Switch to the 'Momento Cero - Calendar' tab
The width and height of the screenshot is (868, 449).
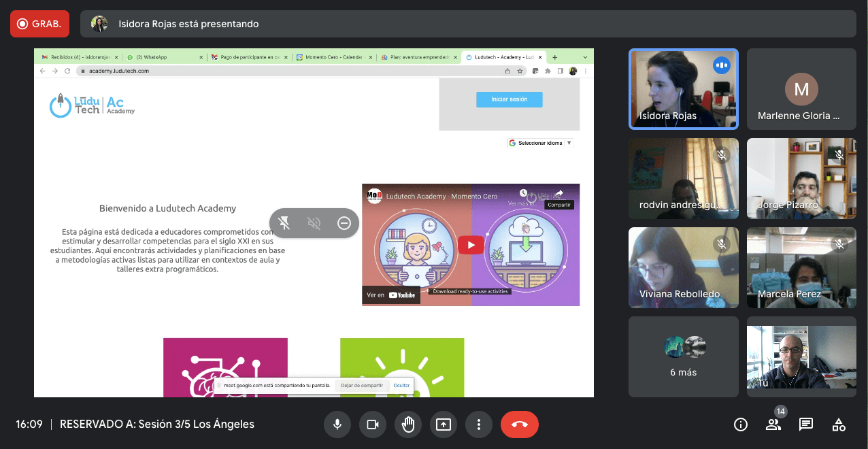pos(334,57)
